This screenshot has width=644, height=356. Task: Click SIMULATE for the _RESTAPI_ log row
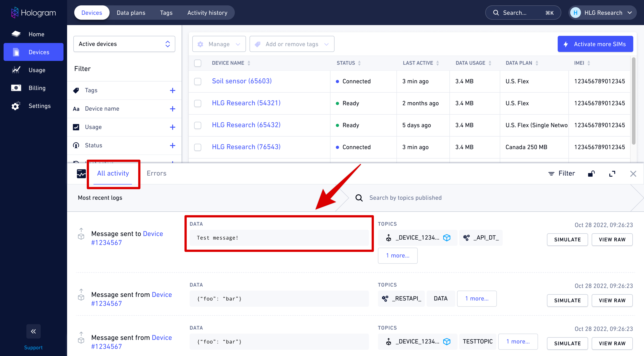coord(567,300)
